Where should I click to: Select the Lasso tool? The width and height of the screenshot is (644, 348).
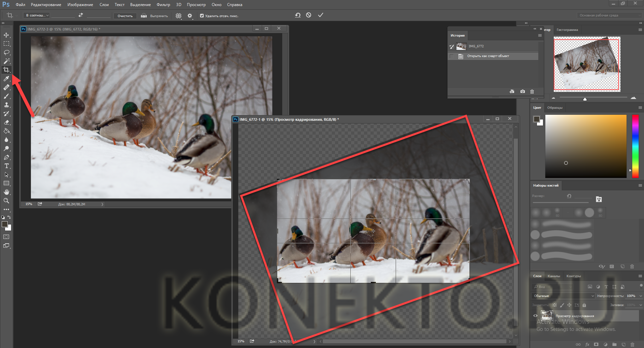(6, 53)
